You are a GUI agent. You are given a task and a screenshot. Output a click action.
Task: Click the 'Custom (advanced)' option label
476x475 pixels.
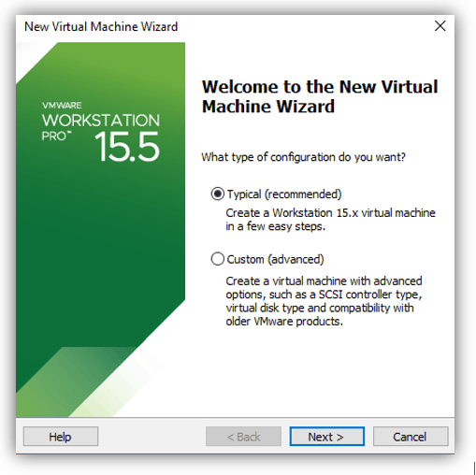[x=275, y=259]
